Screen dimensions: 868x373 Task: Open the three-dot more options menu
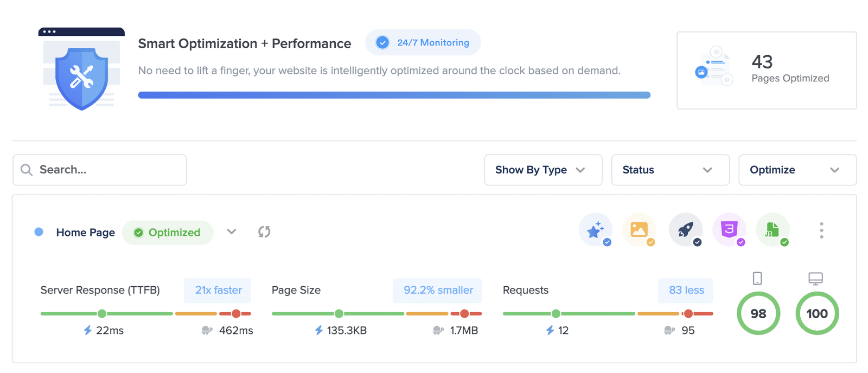[821, 230]
